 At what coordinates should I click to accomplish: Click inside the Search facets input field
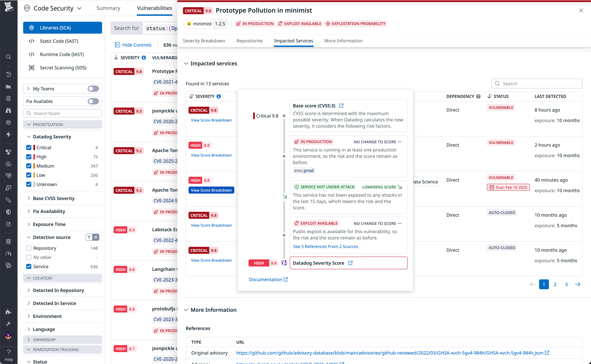pyautogui.click(x=63, y=113)
